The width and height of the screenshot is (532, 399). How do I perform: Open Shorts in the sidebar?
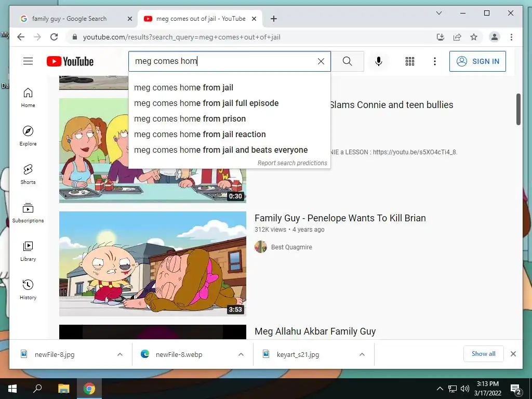tap(28, 175)
